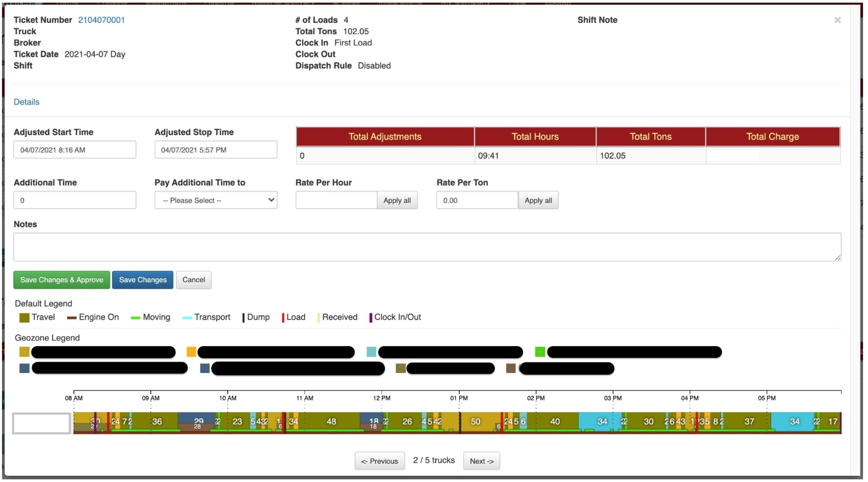Click the 08 AM timeline axis label
868x482 pixels.
(x=74, y=398)
